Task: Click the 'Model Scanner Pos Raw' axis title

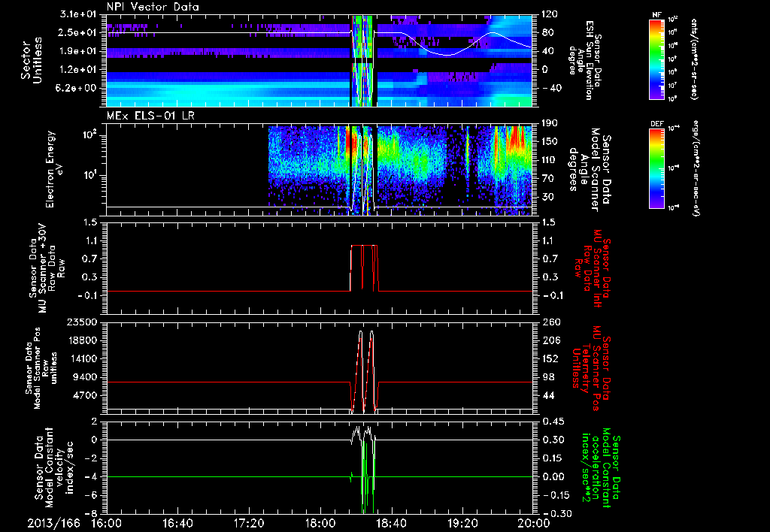Action: [42, 368]
